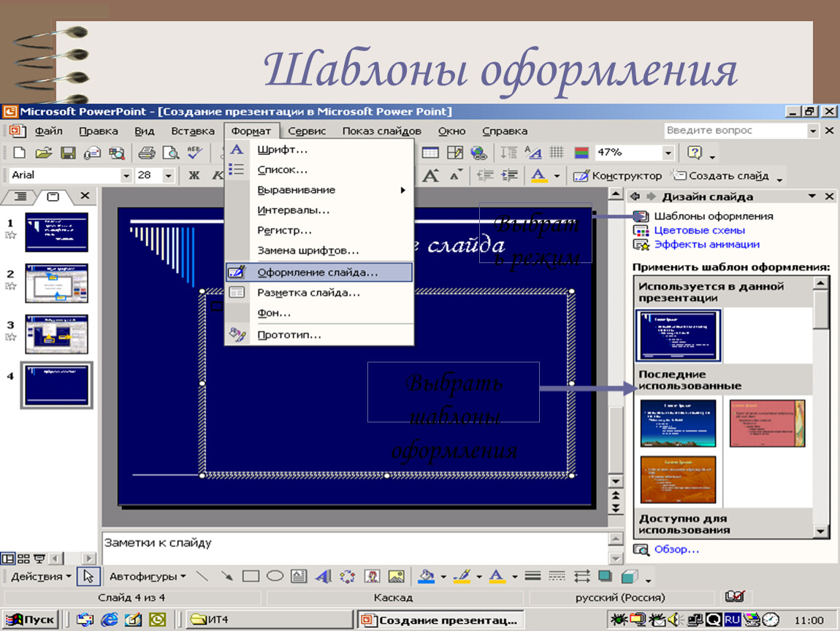This screenshot has width=840, height=631.
Task: Click Font Color A in drawing toolbar
Action: (497, 576)
